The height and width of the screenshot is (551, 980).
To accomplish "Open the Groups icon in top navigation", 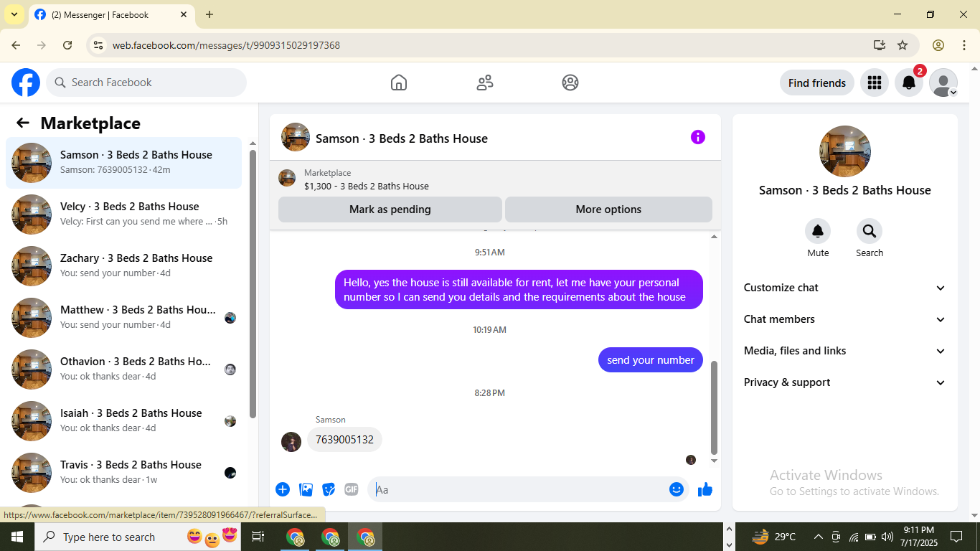I will click(570, 83).
